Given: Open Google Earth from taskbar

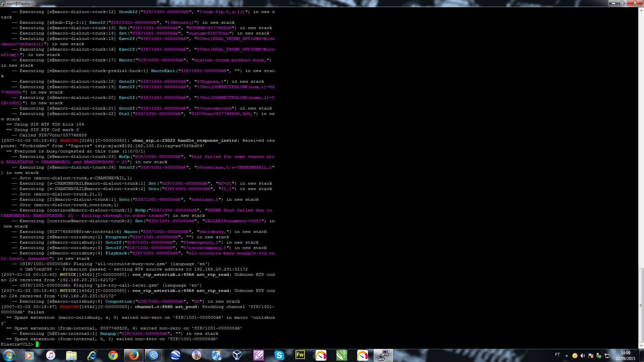Looking at the screenshot, I should pyautogui.click(x=175, y=355).
